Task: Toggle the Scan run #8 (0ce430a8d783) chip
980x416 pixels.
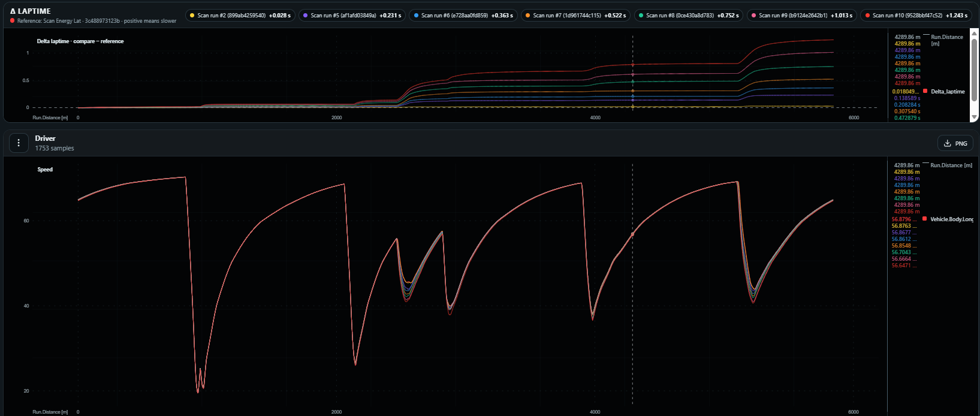Action: click(x=688, y=16)
